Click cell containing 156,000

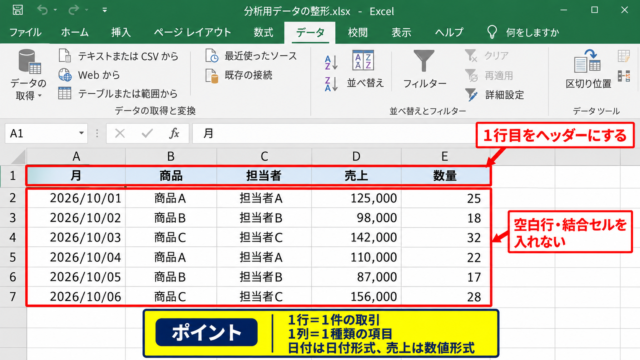click(356, 296)
